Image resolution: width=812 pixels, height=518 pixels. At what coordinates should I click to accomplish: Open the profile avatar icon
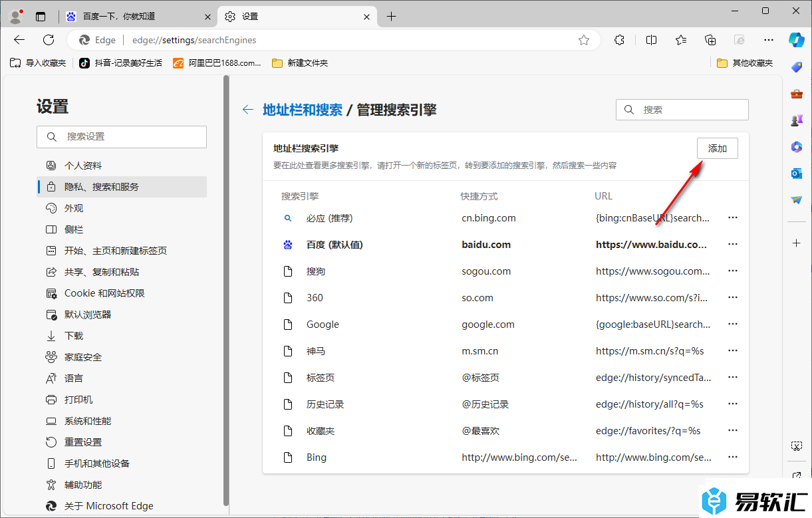coord(15,17)
